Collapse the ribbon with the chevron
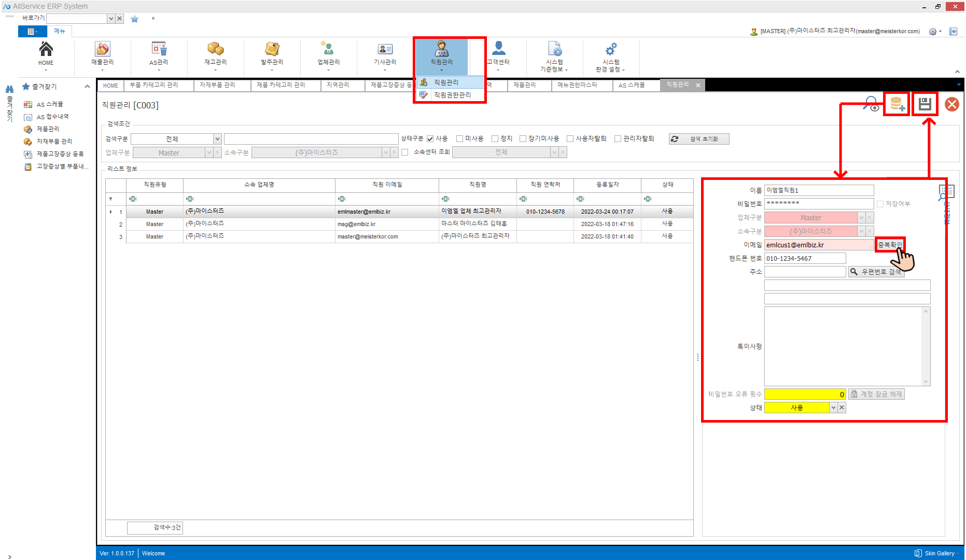 click(957, 72)
